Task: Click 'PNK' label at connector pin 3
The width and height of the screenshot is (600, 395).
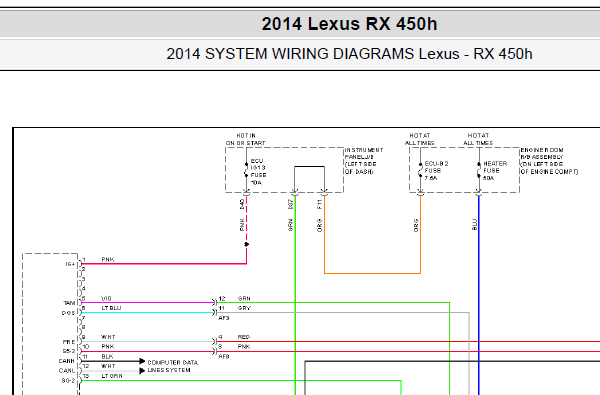Action: [x=244, y=347]
